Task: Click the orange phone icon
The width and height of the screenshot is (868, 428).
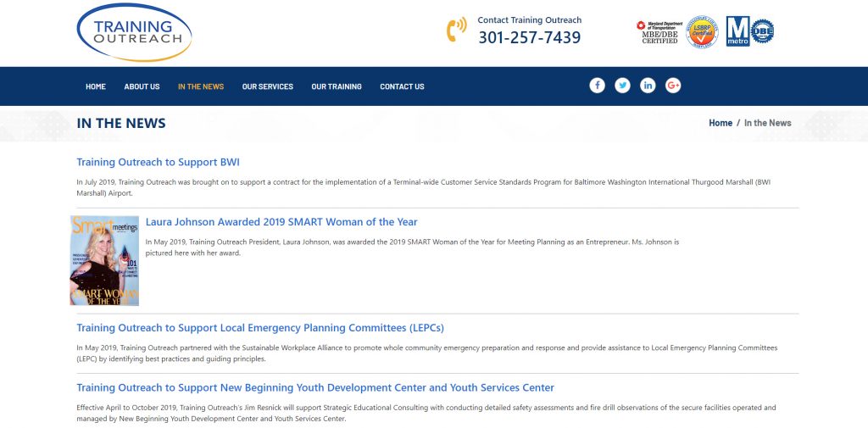Action: (x=456, y=30)
